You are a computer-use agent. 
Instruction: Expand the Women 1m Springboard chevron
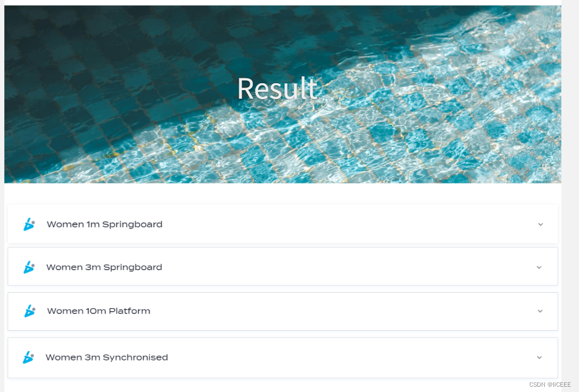click(540, 225)
